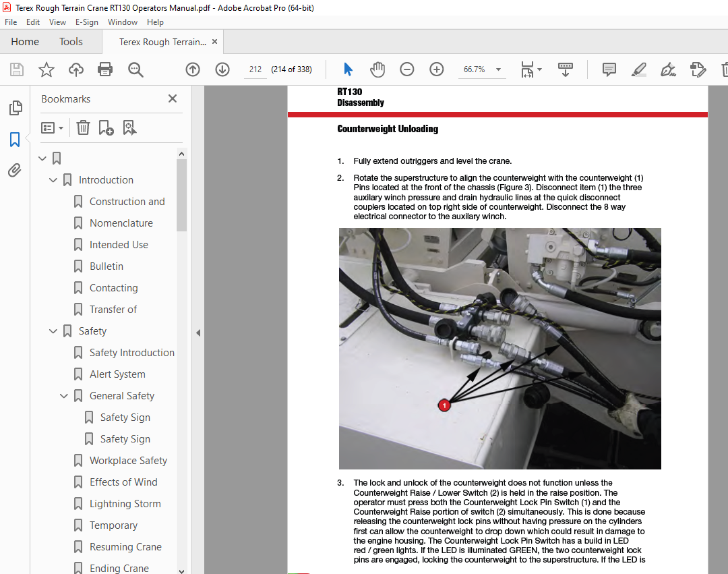Collapse the Safety bookmark group
This screenshot has width=728, height=574.
pyautogui.click(x=53, y=331)
